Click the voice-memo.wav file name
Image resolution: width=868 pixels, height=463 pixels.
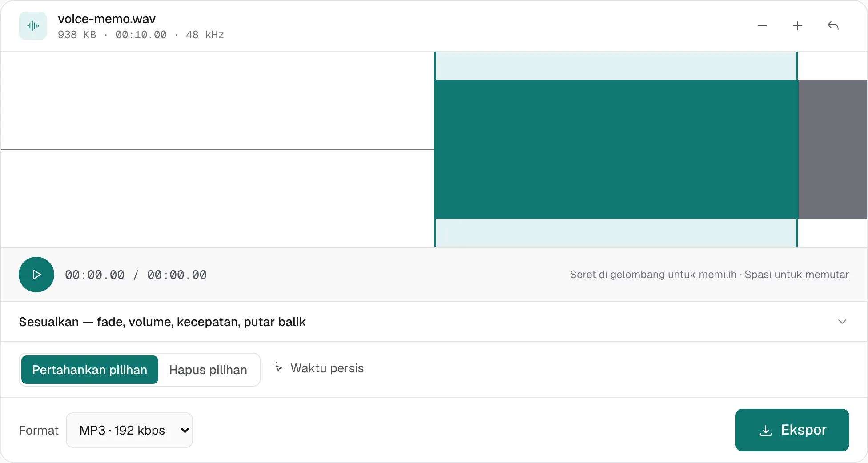click(x=107, y=19)
